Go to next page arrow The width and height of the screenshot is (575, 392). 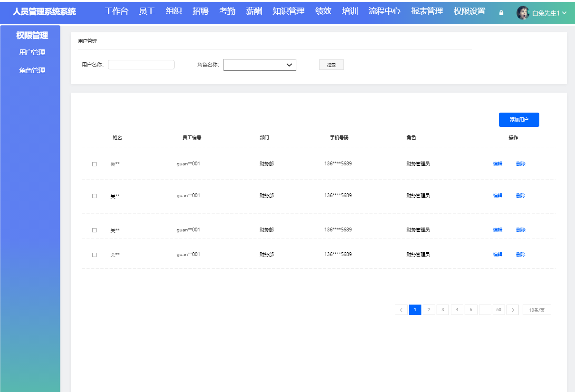coord(513,310)
